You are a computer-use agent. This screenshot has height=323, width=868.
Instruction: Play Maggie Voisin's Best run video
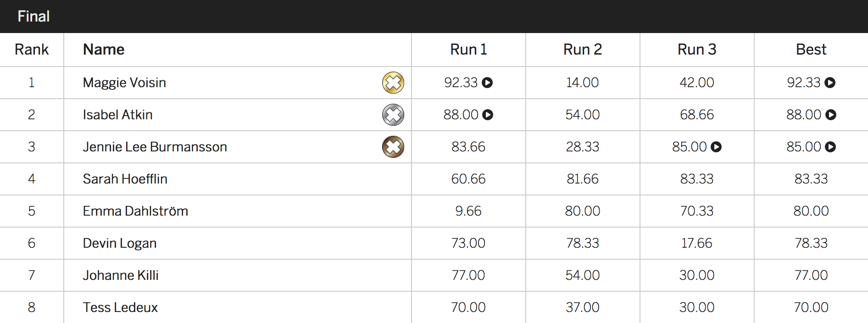click(830, 83)
